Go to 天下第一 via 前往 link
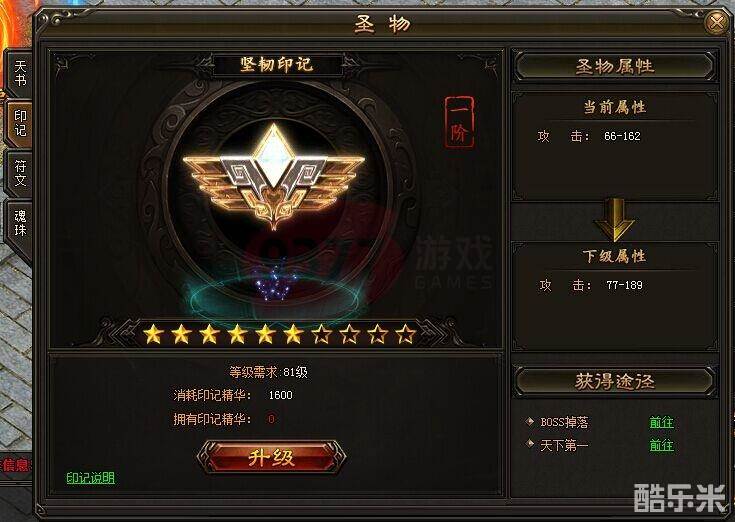The width and height of the screenshot is (735, 522). click(x=661, y=445)
